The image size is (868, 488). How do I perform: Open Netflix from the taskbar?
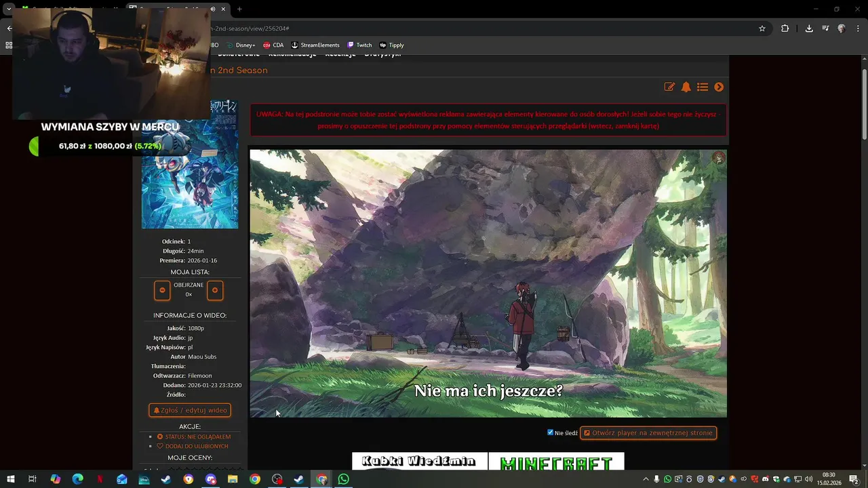[100, 479]
